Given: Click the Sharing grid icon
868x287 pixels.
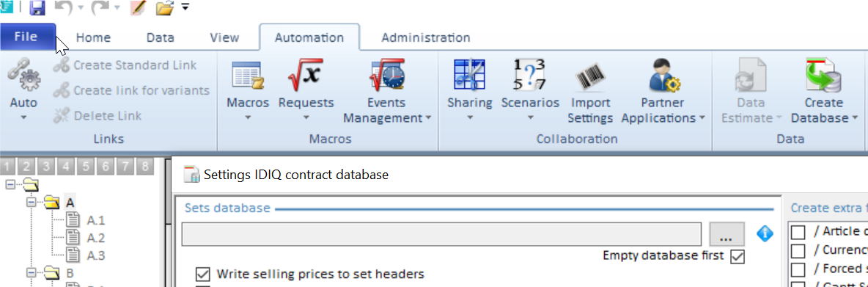Looking at the screenshot, I should tap(469, 75).
